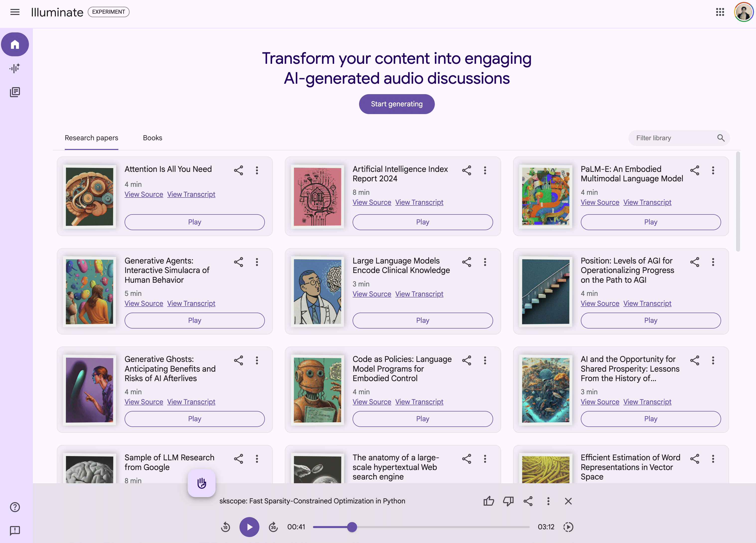Open the library sidebar icon
This screenshot has height=543, width=756.
tap(15, 92)
